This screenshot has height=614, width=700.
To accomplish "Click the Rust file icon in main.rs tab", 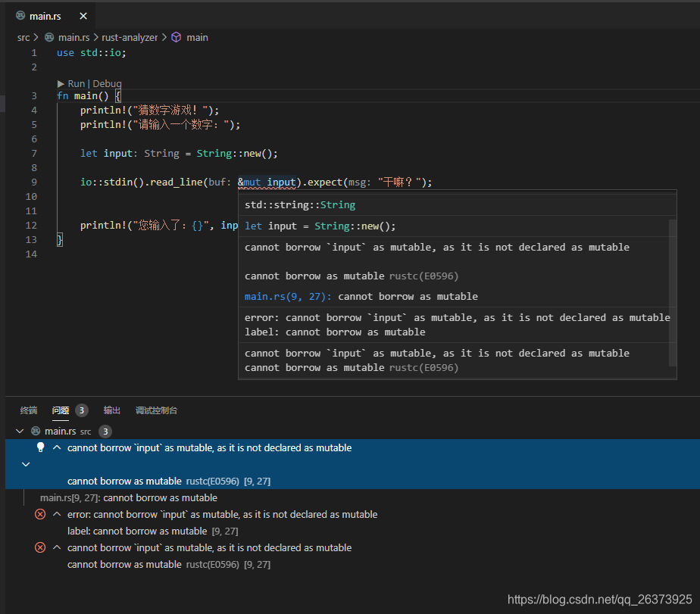I will tap(20, 16).
